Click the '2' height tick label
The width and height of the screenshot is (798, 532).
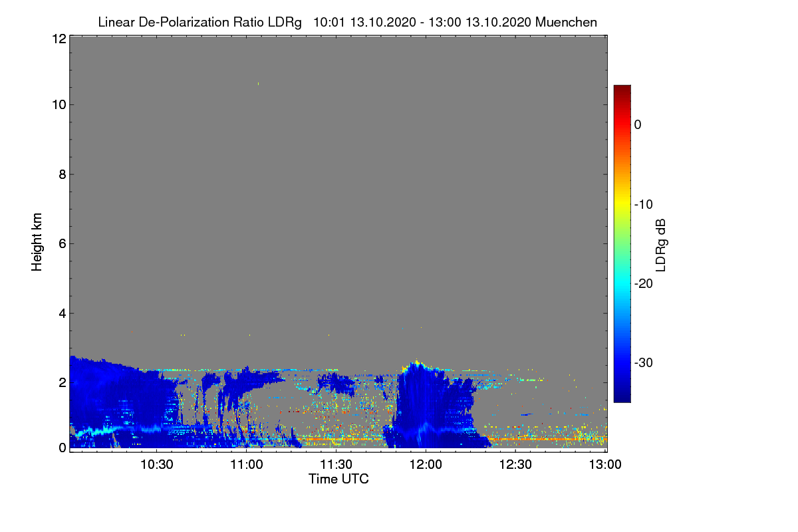pos(62,382)
